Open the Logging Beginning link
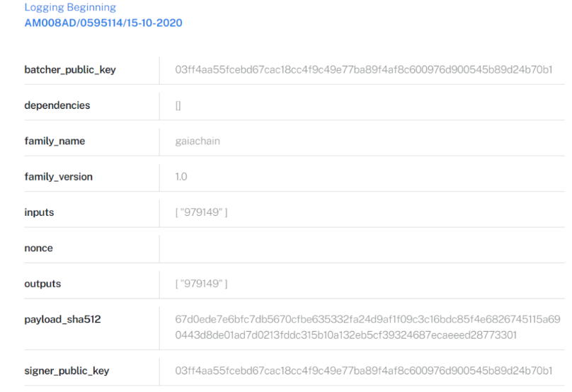Image resolution: width=572 pixels, height=392 pixels. [x=70, y=7]
